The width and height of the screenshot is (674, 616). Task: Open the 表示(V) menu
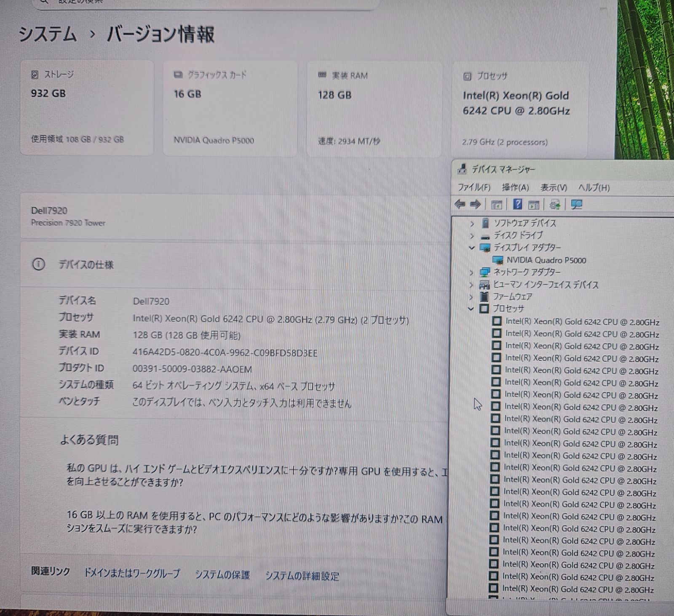click(x=554, y=188)
